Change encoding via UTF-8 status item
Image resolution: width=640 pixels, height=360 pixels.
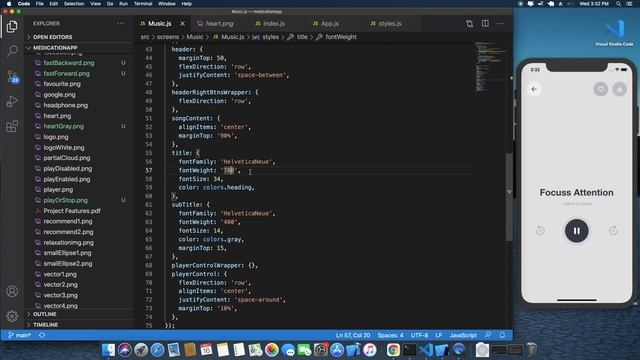point(419,335)
